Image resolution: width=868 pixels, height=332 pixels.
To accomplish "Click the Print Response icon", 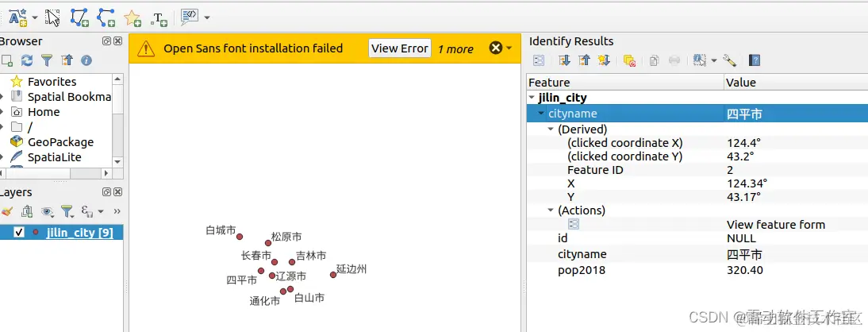I will [674, 60].
